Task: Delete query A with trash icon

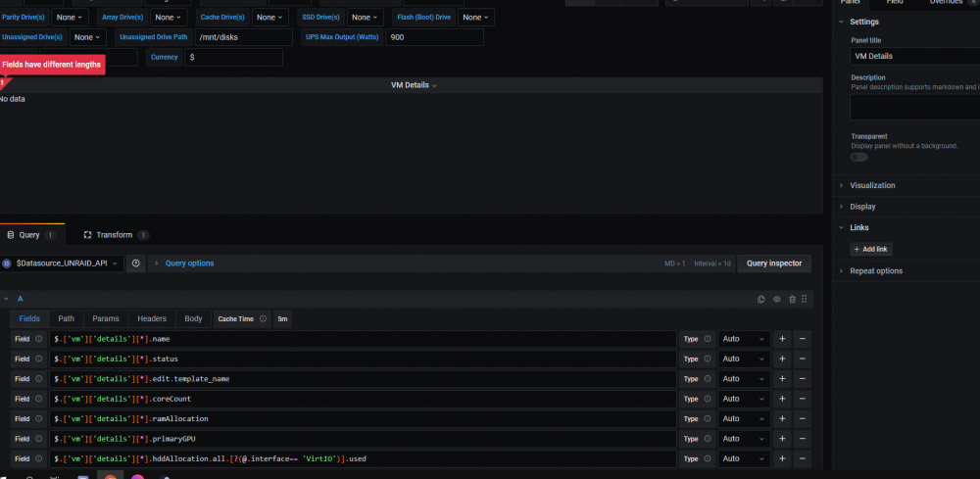Action: pos(792,299)
